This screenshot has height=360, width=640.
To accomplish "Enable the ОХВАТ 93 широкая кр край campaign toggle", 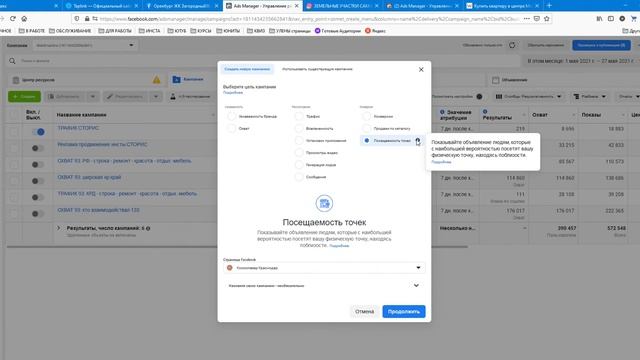I will [38, 181].
